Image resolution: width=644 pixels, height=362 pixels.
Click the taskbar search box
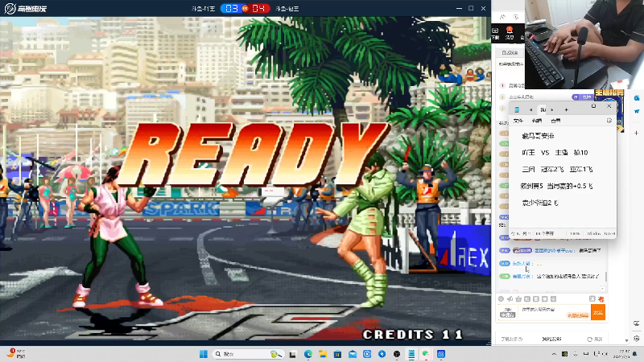coord(249,354)
